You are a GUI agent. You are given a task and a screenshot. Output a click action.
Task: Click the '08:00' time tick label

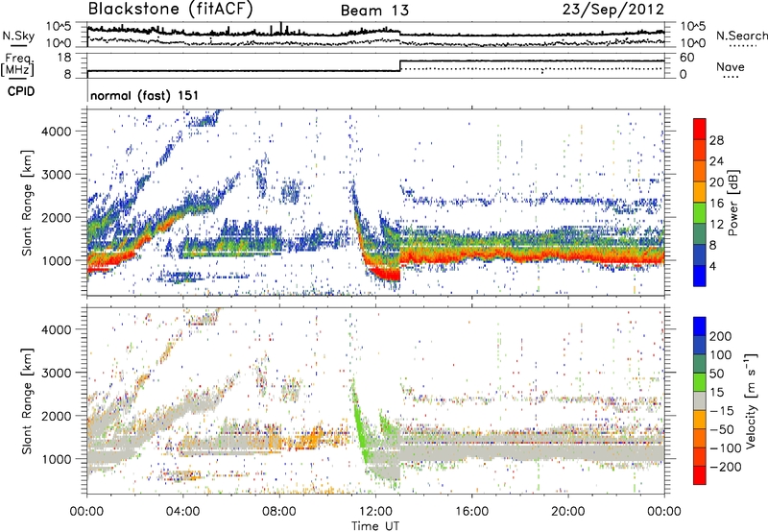tap(279, 512)
